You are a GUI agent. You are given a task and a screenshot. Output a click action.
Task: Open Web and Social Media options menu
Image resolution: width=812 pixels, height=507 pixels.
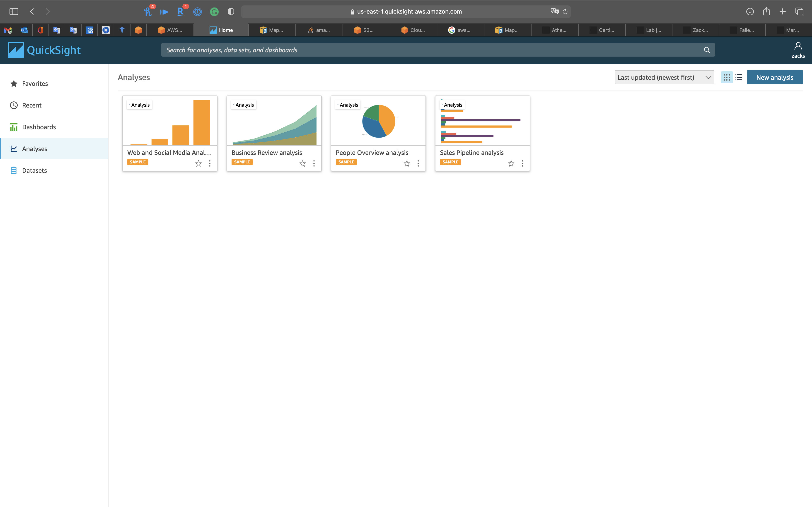210,163
